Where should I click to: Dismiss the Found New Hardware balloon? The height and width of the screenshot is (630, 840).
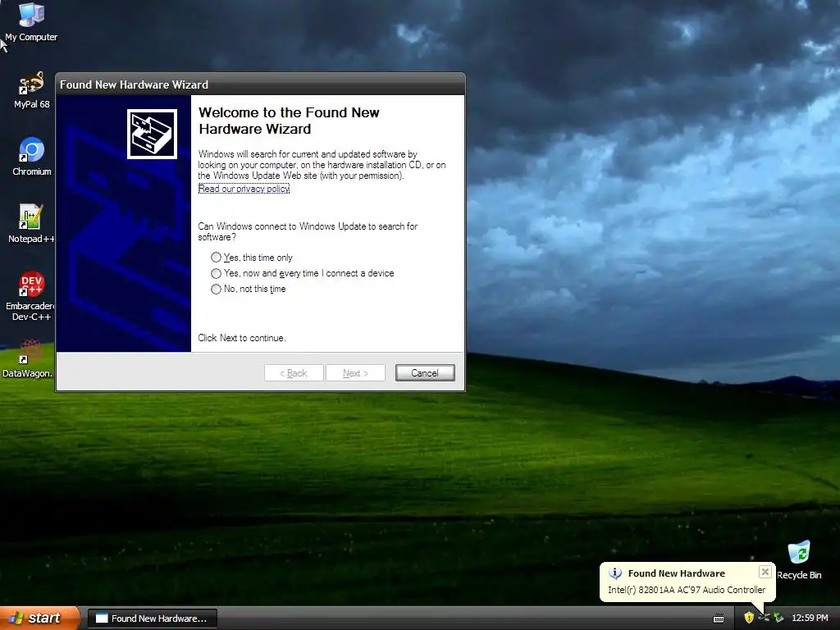(x=765, y=572)
